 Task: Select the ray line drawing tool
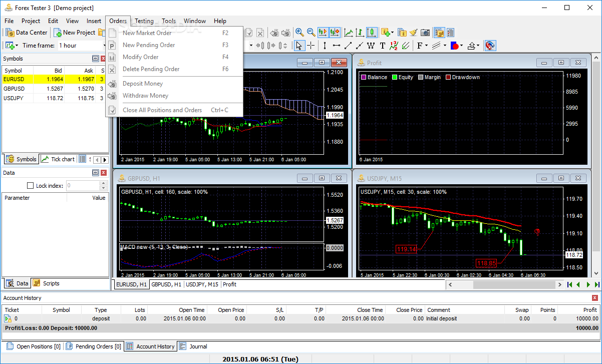point(360,46)
